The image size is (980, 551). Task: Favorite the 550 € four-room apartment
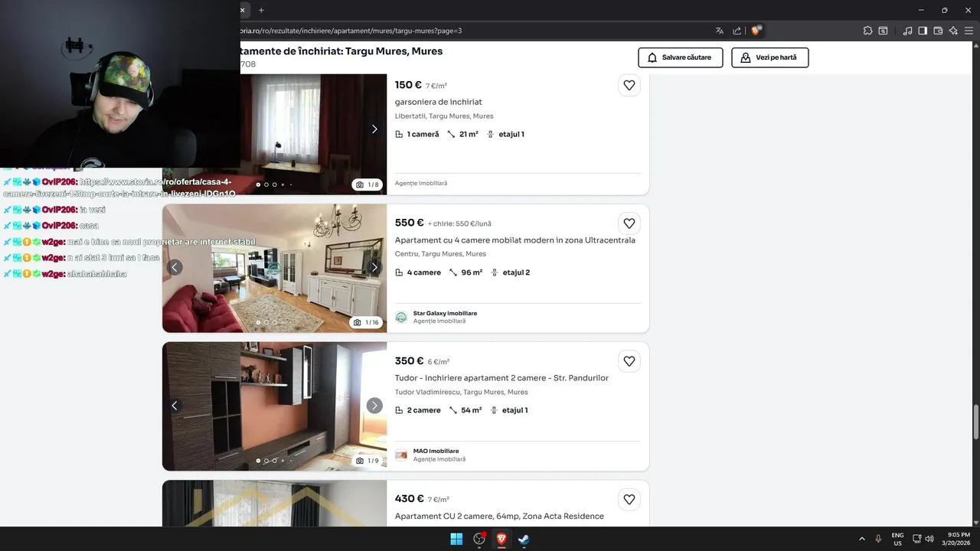pyautogui.click(x=629, y=223)
